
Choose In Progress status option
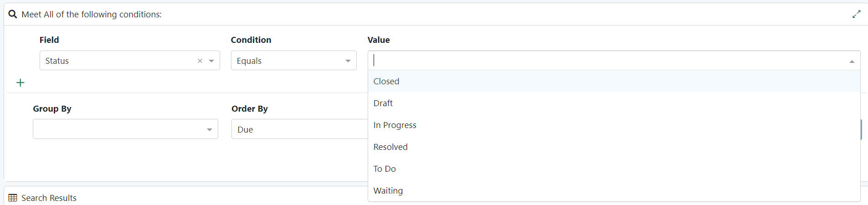395,125
